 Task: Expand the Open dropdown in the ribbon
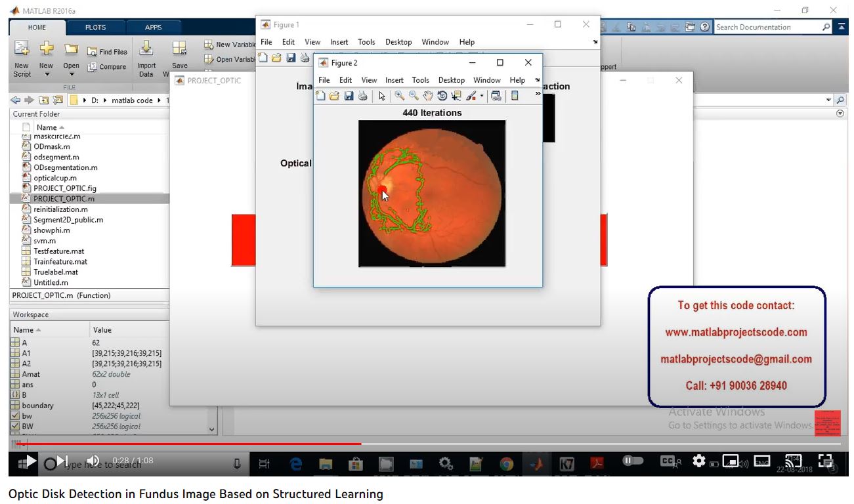[71, 74]
